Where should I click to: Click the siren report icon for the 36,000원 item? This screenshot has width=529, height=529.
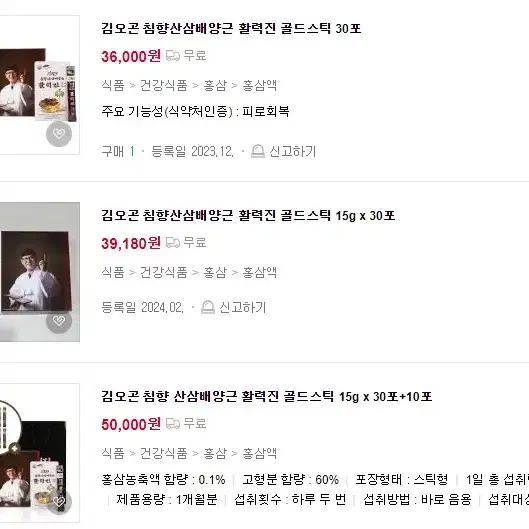(x=258, y=151)
